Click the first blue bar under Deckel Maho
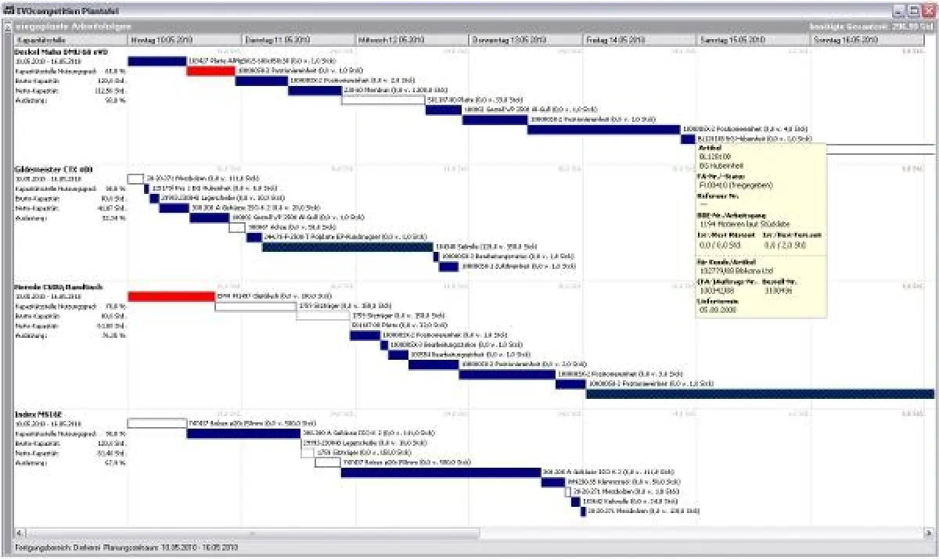This screenshot has width=939, height=560. (x=156, y=61)
